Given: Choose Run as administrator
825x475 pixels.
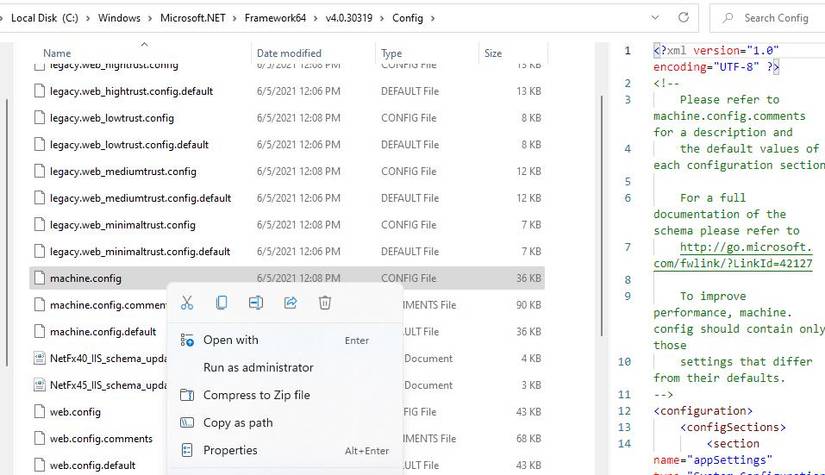Looking at the screenshot, I should pyautogui.click(x=285, y=368).
